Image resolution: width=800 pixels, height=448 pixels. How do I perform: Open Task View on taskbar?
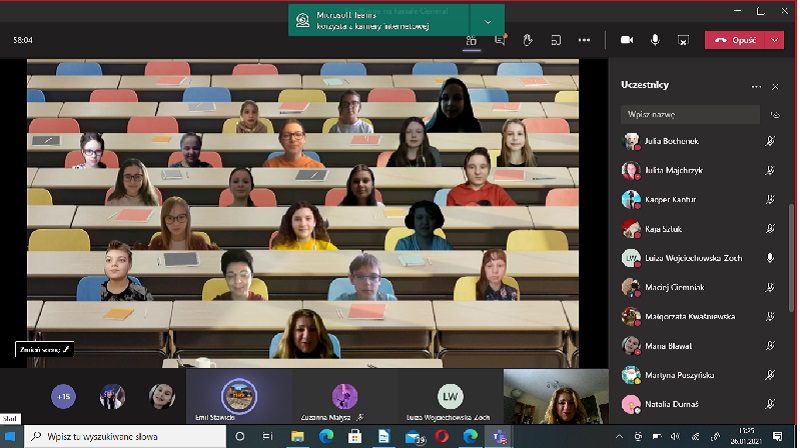[268, 436]
